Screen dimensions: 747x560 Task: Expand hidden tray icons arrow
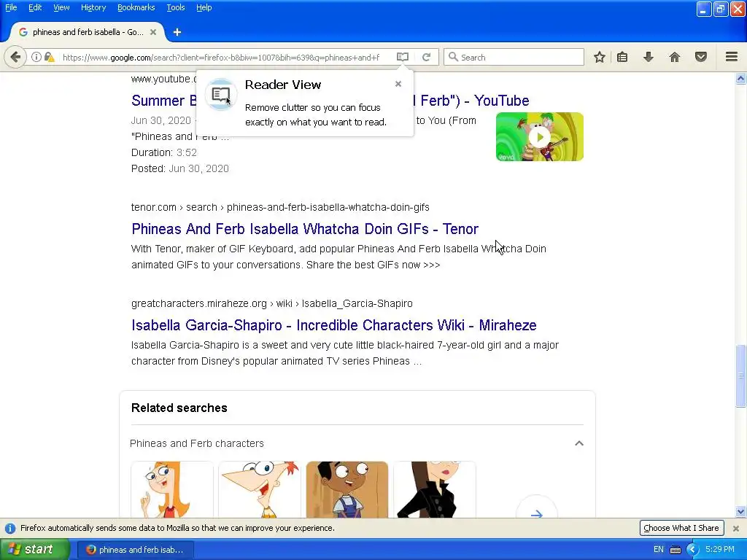(x=692, y=550)
